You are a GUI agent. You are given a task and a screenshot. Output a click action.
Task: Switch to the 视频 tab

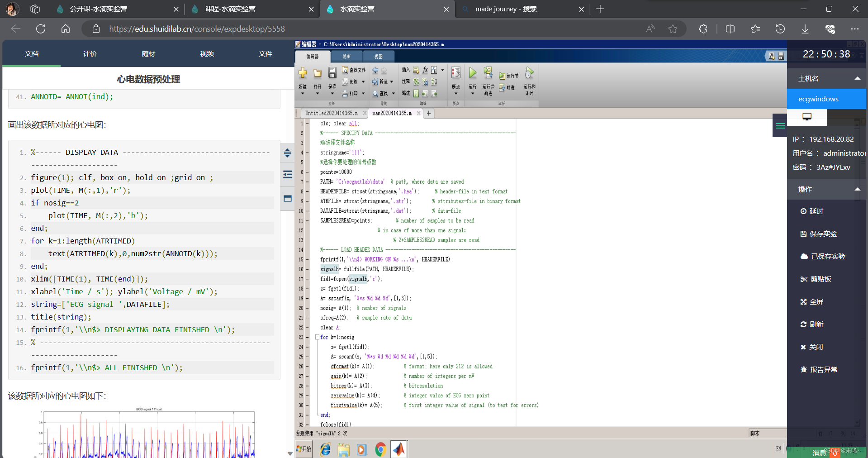point(207,53)
